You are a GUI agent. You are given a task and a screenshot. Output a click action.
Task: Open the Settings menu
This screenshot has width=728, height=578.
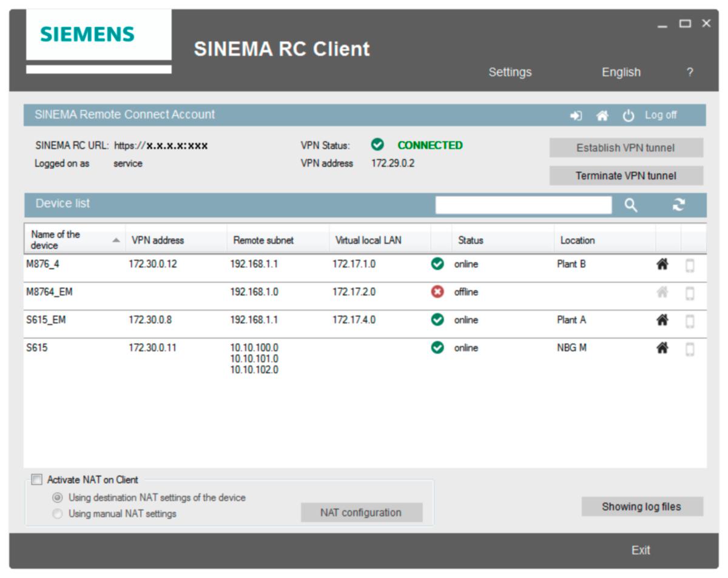510,72
